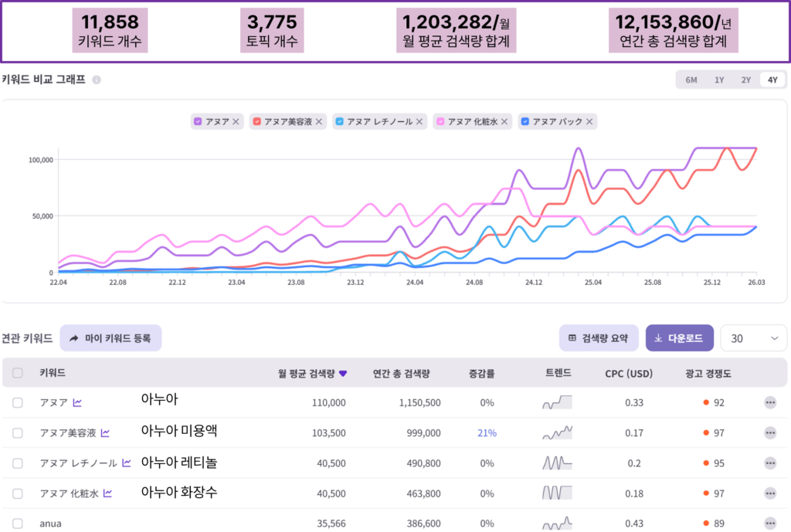Click the 0.43 CPC value
The image size is (791, 532).
click(x=634, y=524)
